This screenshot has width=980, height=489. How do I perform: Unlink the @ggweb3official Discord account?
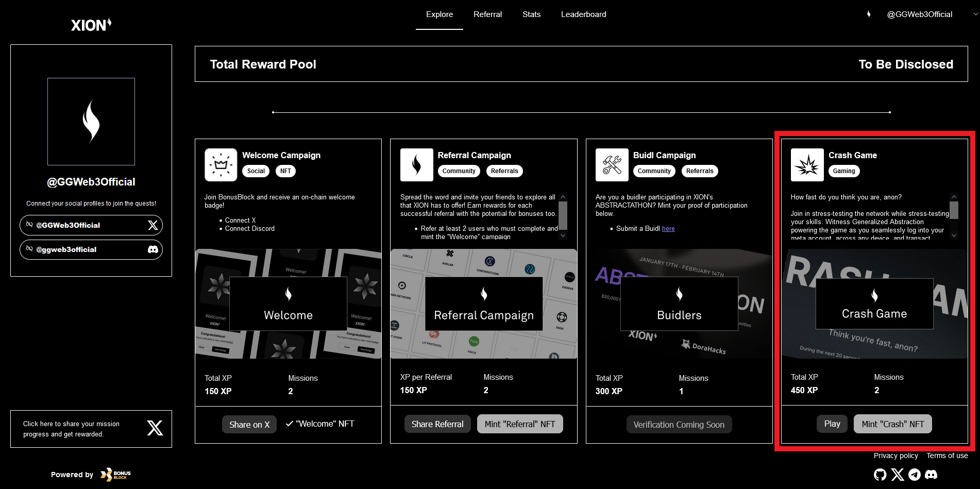pyautogui.click(x=30, y=249)
